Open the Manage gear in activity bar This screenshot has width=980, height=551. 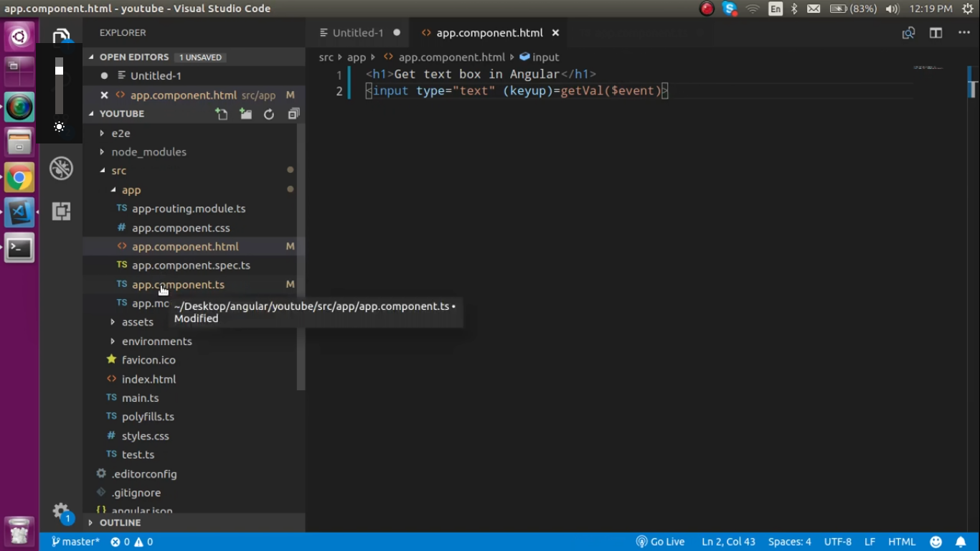[x=61, y=511]
